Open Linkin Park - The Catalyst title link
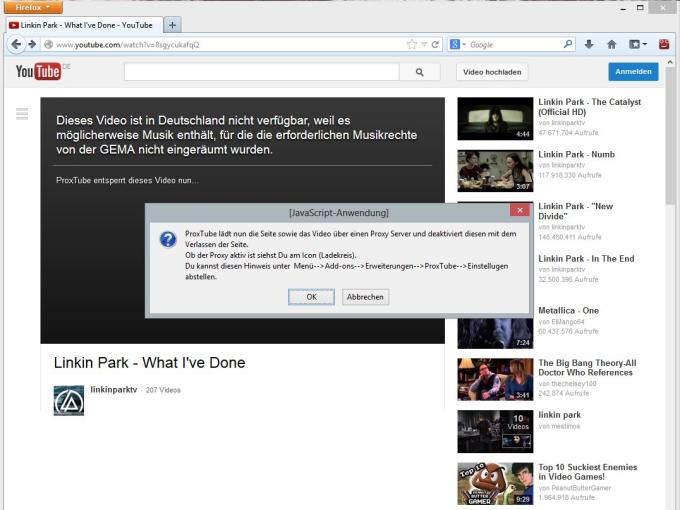The width and height of the screenshot is (680, 510). click(589, 107)
